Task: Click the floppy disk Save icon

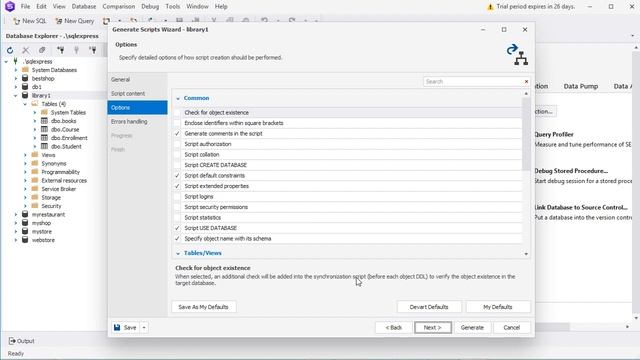Action: click(117, 327)
